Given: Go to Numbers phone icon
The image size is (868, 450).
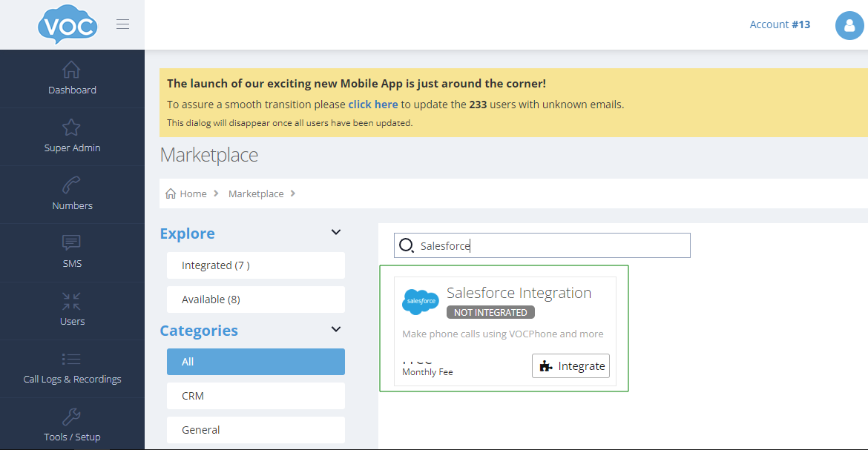Looking at the screenshot, I should (x=72, y=185).
